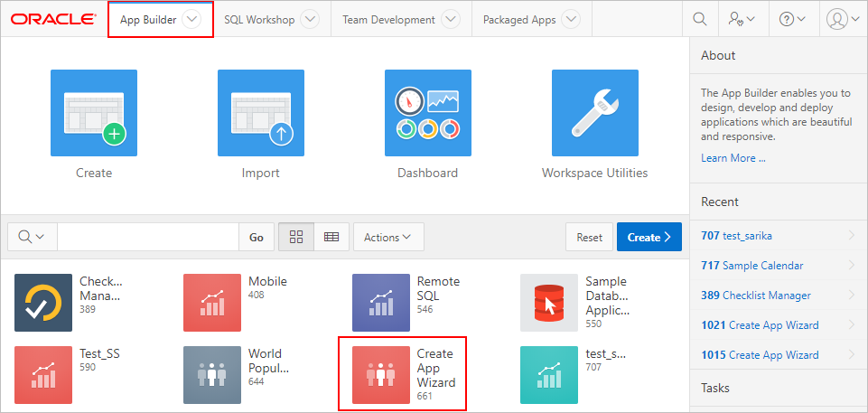Click the Oracle logo
The width and height of the screenshot is (868, 413).
click(x=53, y=19)
